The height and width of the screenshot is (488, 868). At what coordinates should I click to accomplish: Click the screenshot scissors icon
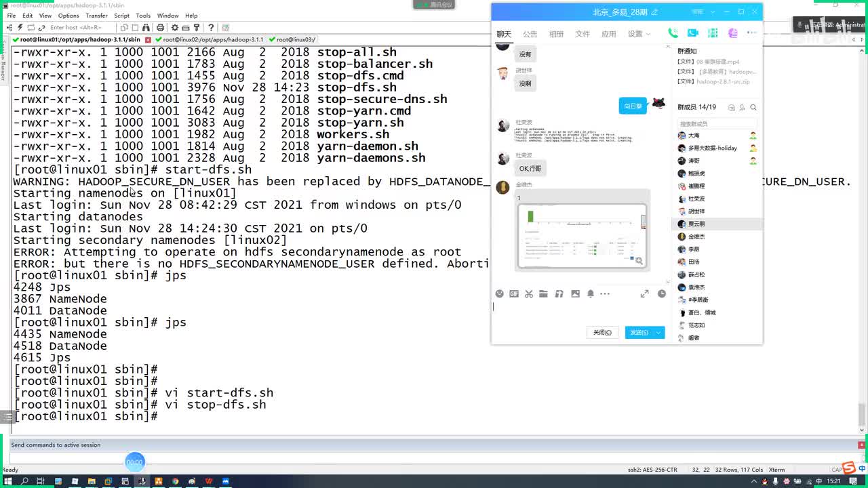(529, 293)
